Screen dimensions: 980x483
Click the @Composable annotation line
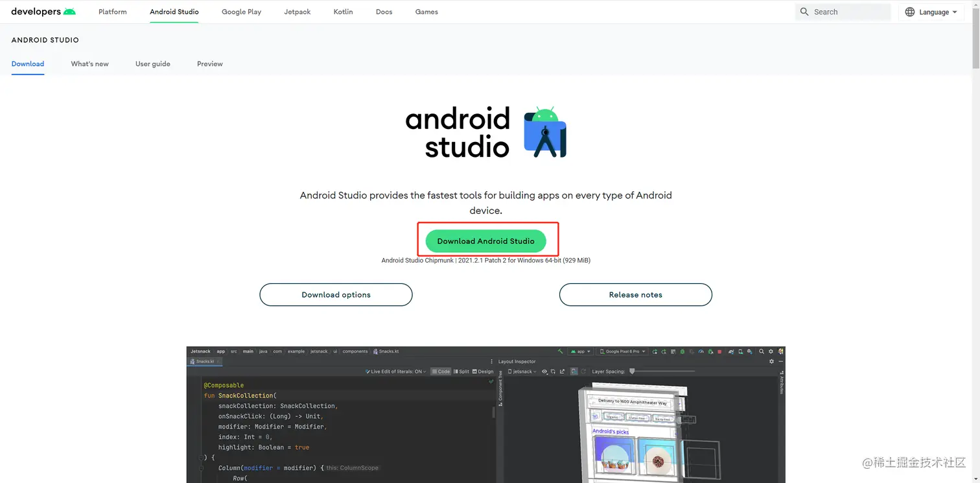[x=224, y=385]
